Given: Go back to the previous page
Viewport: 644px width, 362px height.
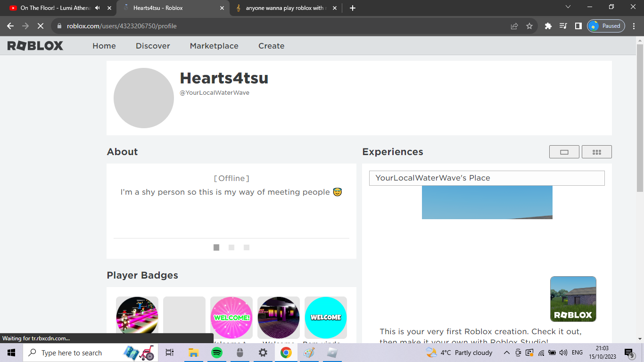Looking at the screenshot, I should [10, 26].
